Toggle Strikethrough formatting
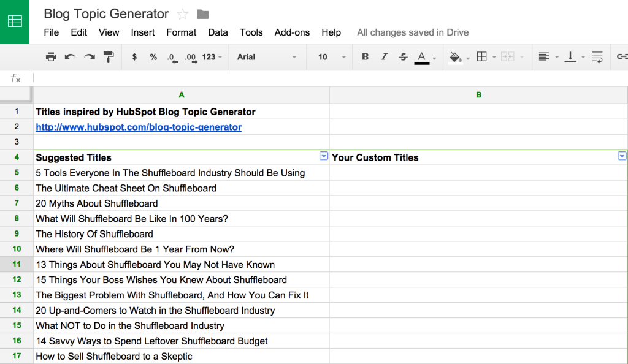The width and height of the screenshot is (628, 364). (x=403, y=57)
